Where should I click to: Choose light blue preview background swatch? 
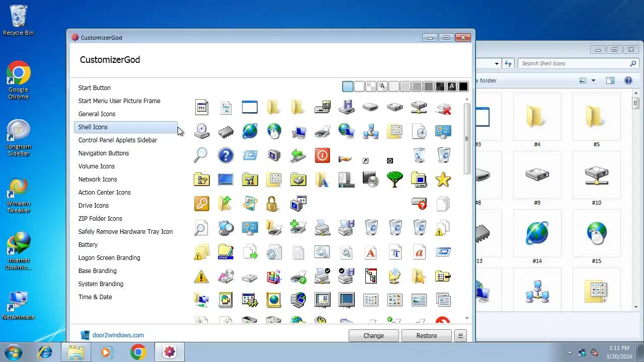coord(348,86)
